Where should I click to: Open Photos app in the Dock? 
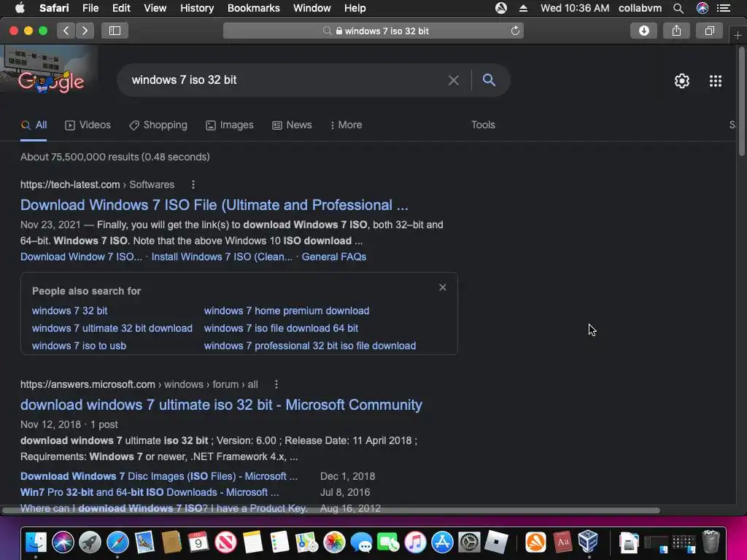(x=334, y=542)
